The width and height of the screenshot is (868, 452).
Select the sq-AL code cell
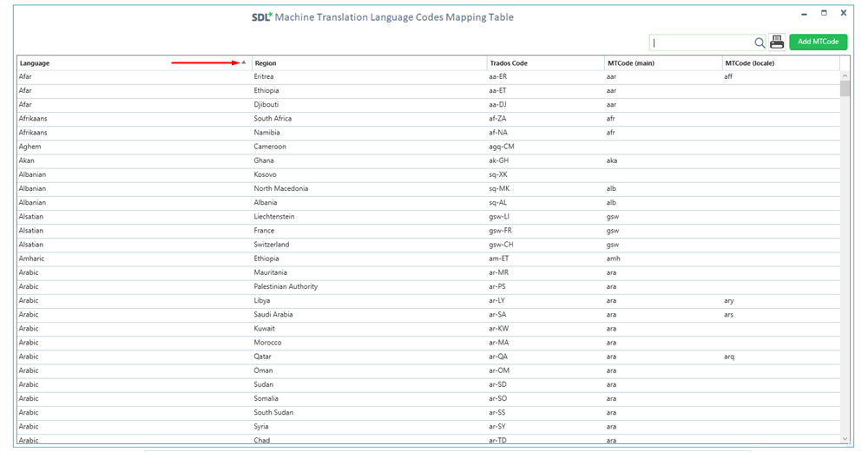coord(499,202)
